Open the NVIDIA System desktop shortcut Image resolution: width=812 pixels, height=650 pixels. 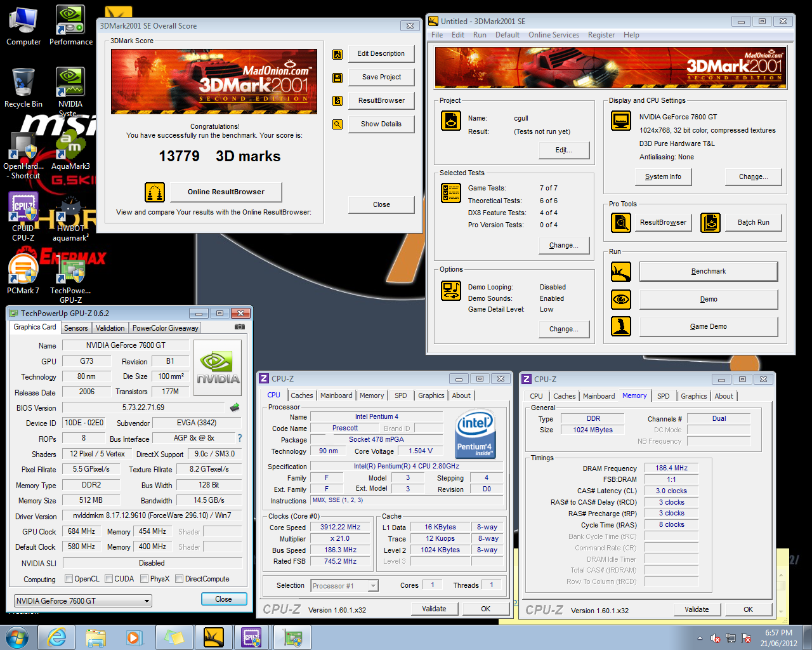coord(70,92)
